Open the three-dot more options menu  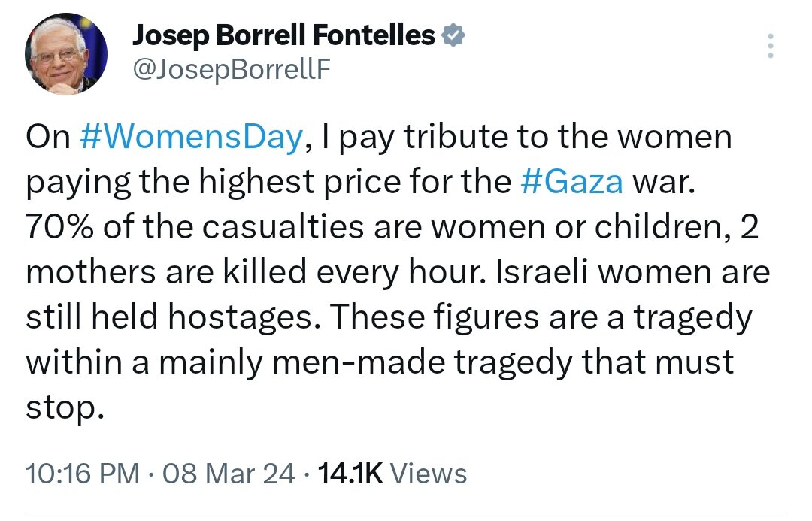pyautogui.click(x=768, y=47)
